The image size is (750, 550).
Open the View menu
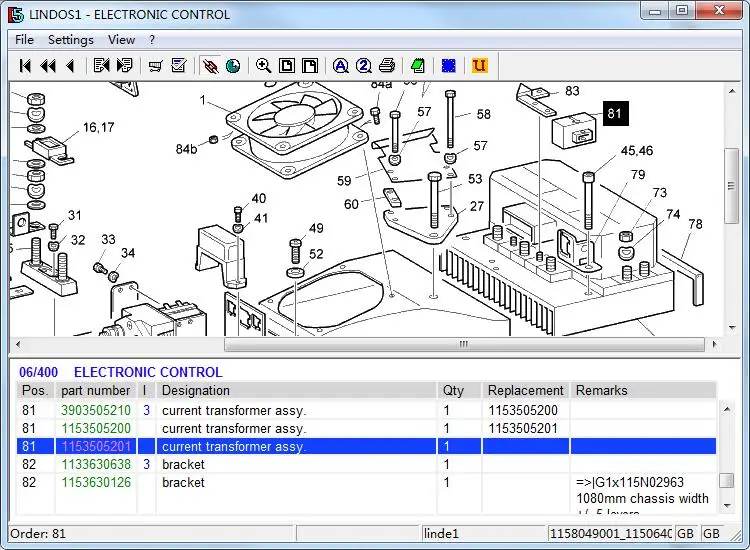click(x=121, y=40)
